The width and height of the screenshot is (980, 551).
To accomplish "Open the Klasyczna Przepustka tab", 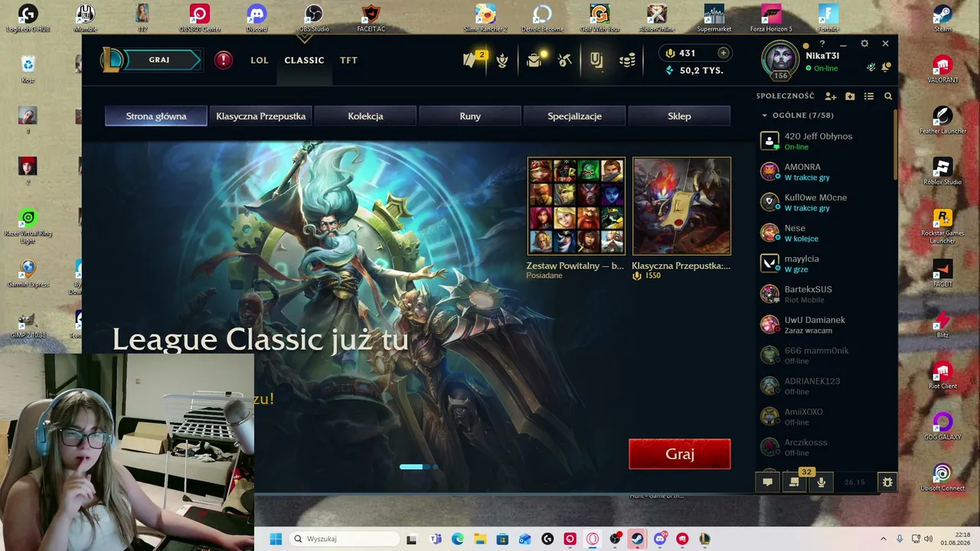I will tap(261, 116).
